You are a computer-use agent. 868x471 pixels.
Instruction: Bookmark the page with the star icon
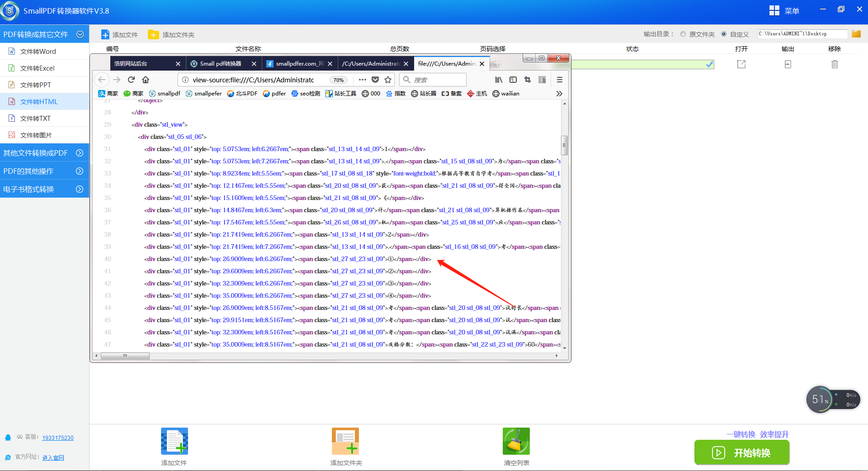pyautogui.click(x=388, y=80)
